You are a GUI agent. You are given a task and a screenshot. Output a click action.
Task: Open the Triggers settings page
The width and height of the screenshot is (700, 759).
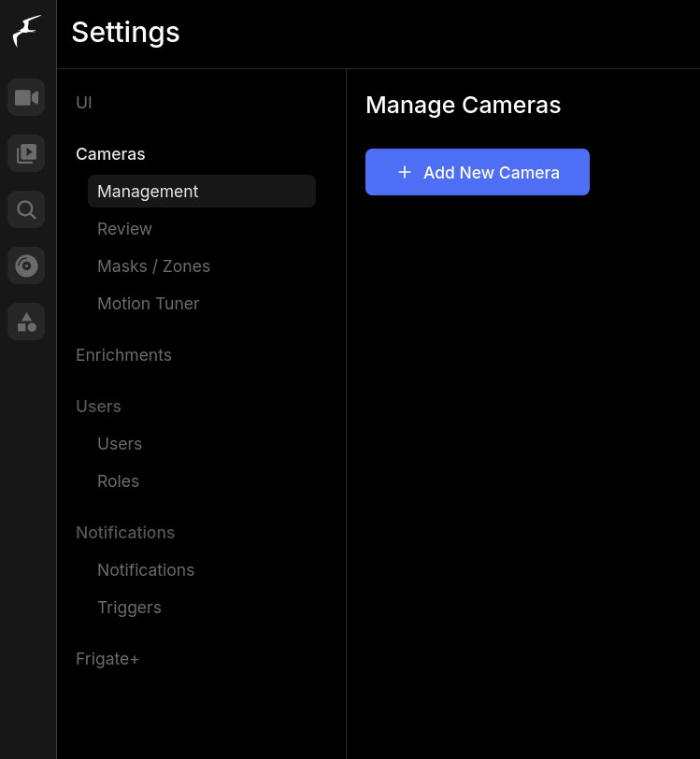(x=129, y=608)
